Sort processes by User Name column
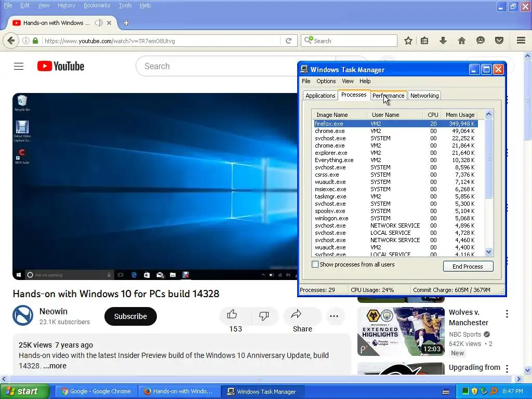The height and width of the screenshot is (399, 532). click(x=395, y=115)
